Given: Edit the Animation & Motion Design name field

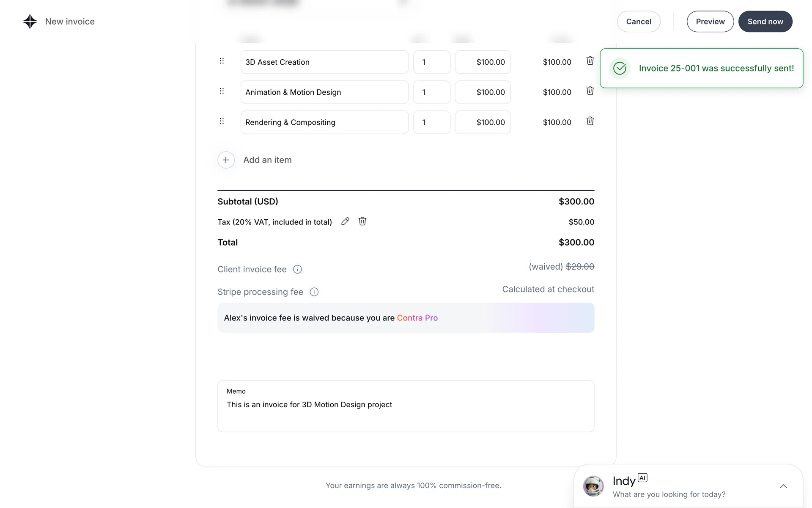Looking at the screenshot, I should point(324,92).
